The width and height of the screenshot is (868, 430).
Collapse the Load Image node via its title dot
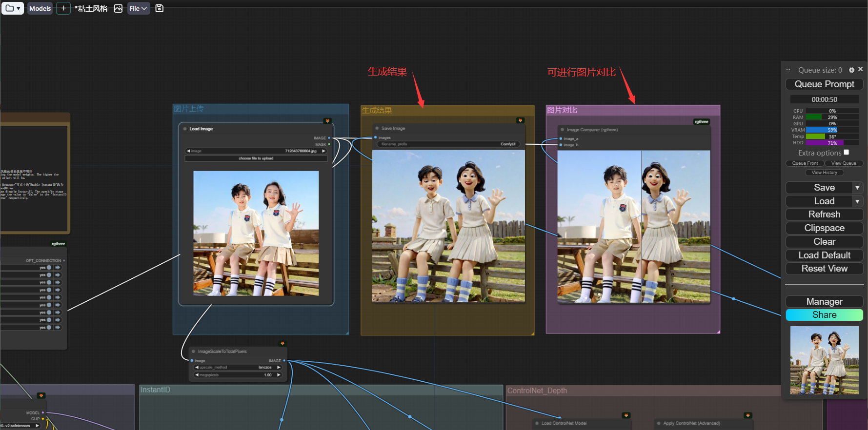tap(185, 129)
